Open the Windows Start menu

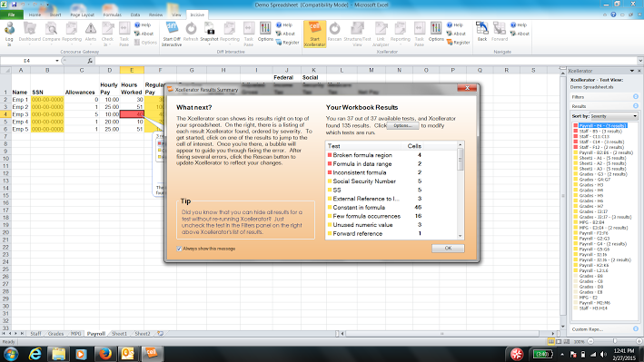(11, 354)
